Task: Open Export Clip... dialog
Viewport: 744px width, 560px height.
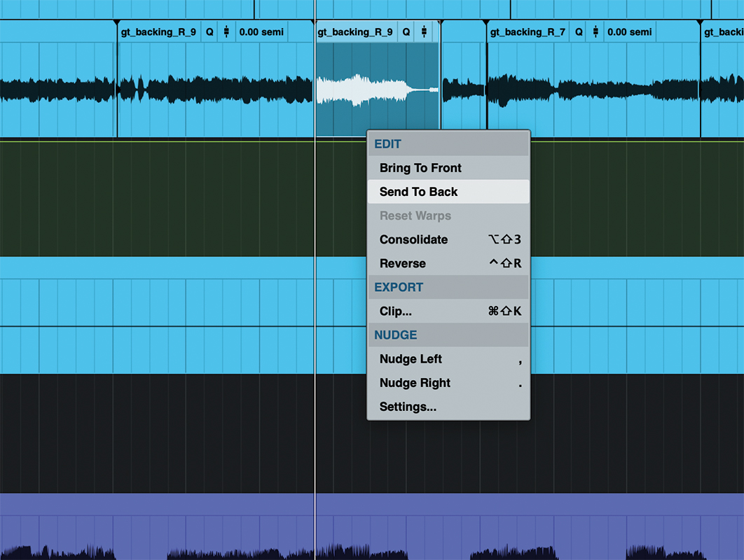Action: tap(448, 311)
